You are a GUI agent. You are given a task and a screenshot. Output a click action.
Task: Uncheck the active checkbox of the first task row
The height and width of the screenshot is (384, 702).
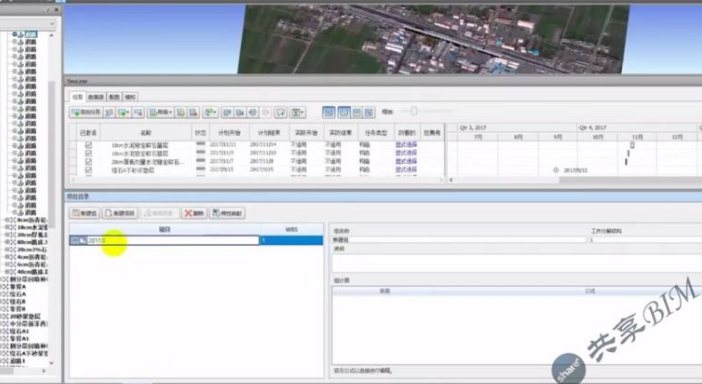point(88,145)
